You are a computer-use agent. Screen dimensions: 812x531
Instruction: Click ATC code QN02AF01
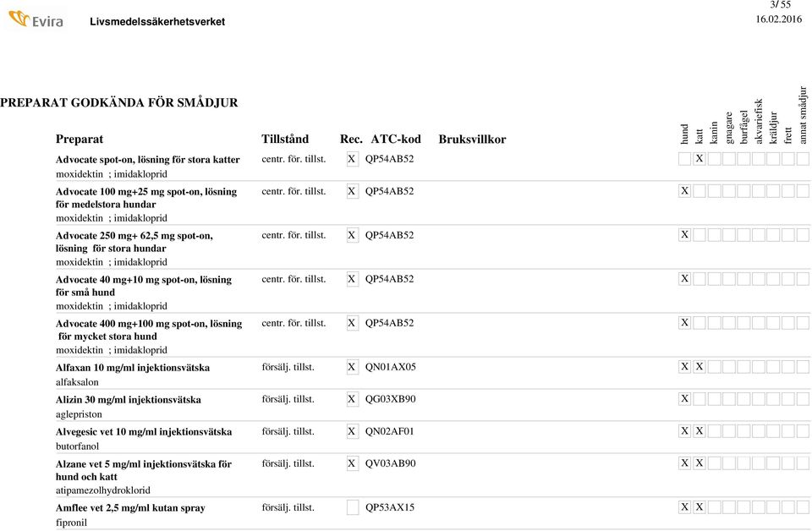tap(390, 431)
